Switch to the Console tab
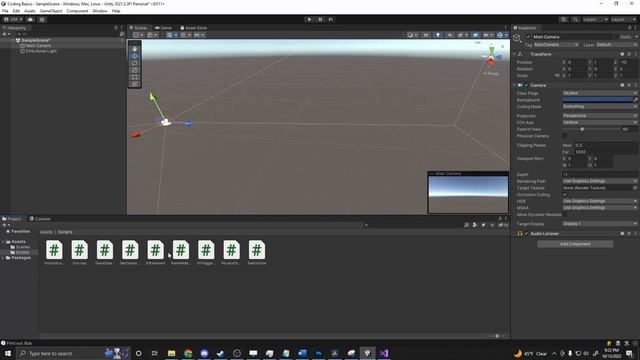Viewport: 640px width, 360px height. click(40, 219)
